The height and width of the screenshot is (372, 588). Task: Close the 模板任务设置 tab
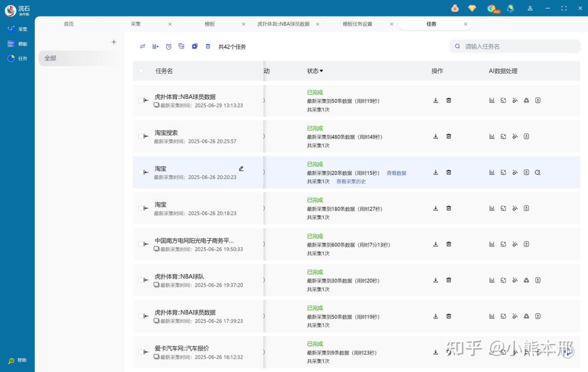391,24
